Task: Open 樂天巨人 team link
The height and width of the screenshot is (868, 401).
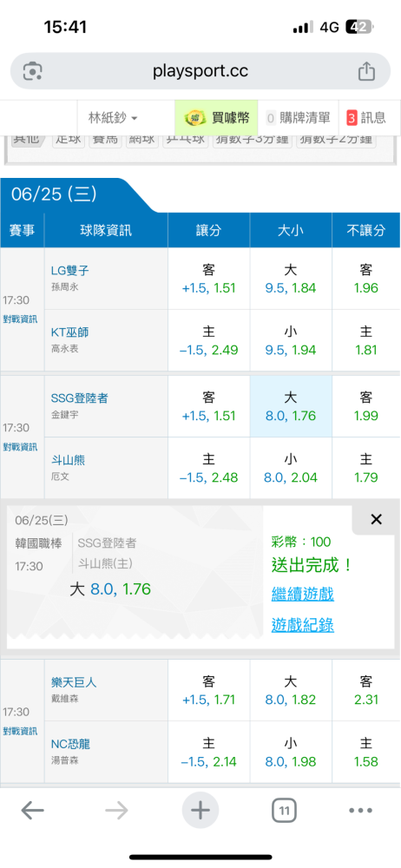Action: (74, 682)
